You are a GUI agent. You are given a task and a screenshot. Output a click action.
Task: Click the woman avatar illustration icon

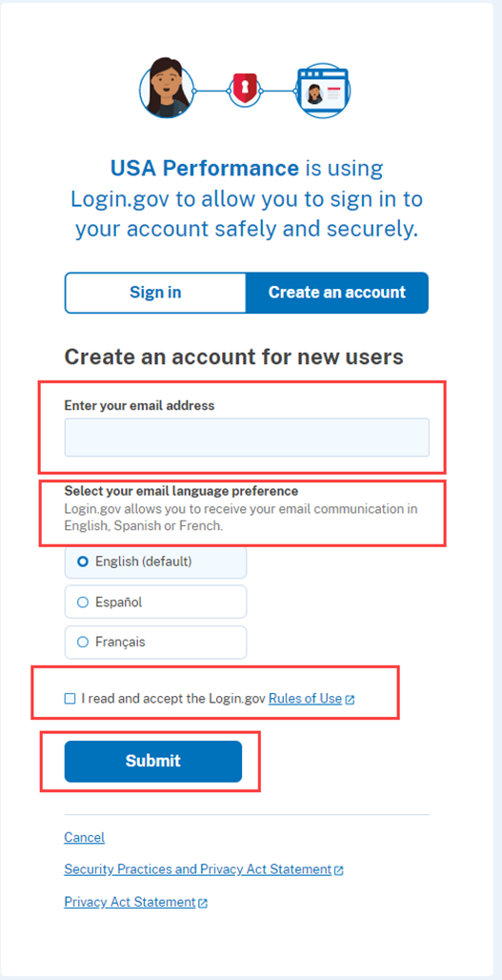click(x=166, y=88)
